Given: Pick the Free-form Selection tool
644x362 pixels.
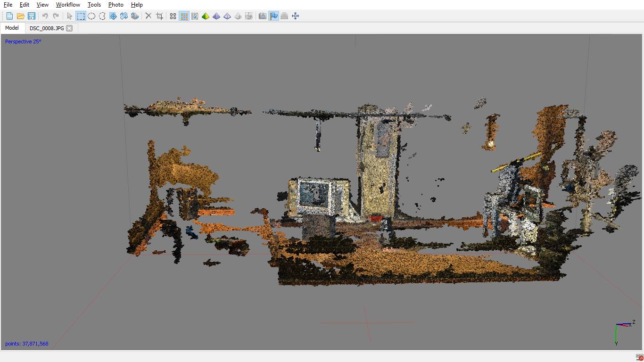Looking at the screenshot, I should pos(102,16).
